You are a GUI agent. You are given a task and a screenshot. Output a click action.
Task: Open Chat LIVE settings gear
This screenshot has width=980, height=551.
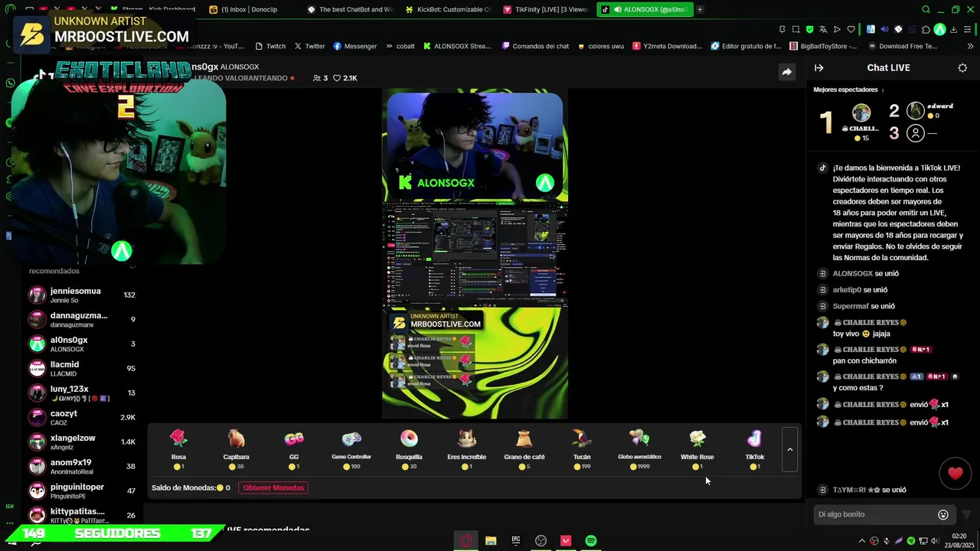962,67
